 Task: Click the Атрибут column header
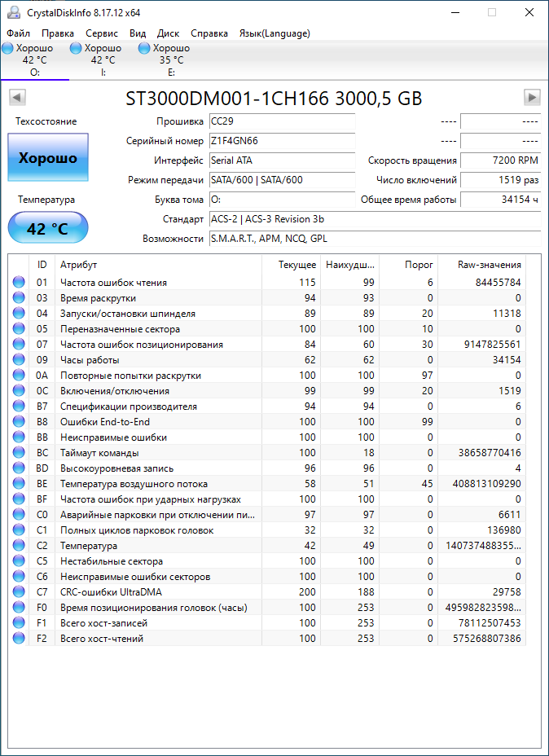pyautogui.click(x=158, y=265)
